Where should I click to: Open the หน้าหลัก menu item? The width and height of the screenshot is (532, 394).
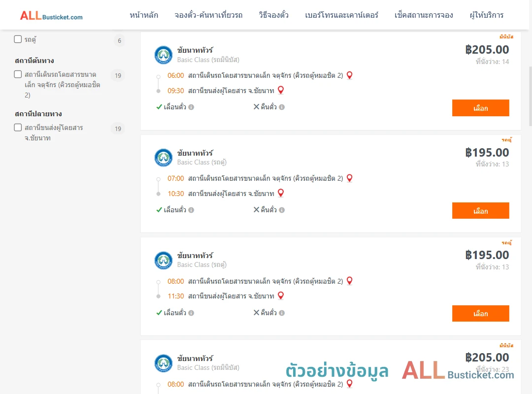tap(144, 15)
